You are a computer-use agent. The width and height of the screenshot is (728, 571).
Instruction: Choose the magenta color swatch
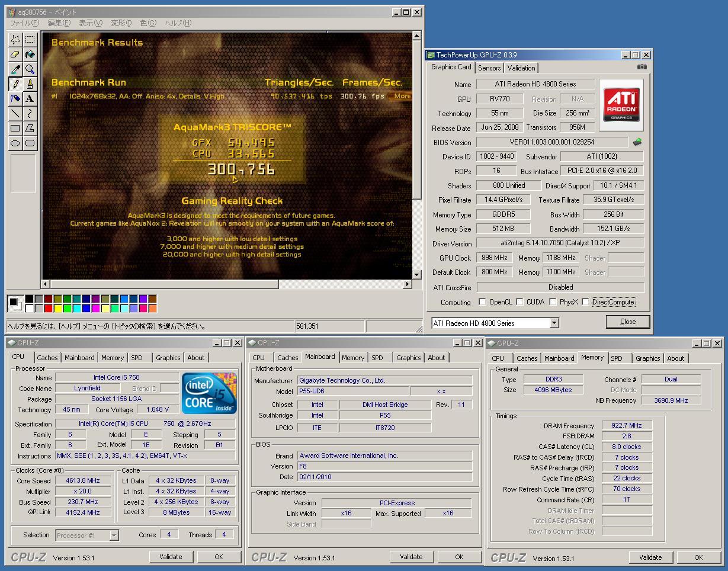click(95, 308)
